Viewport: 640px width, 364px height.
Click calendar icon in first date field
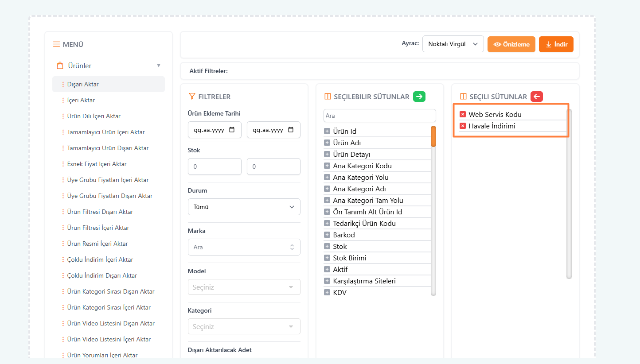(232, 130)
